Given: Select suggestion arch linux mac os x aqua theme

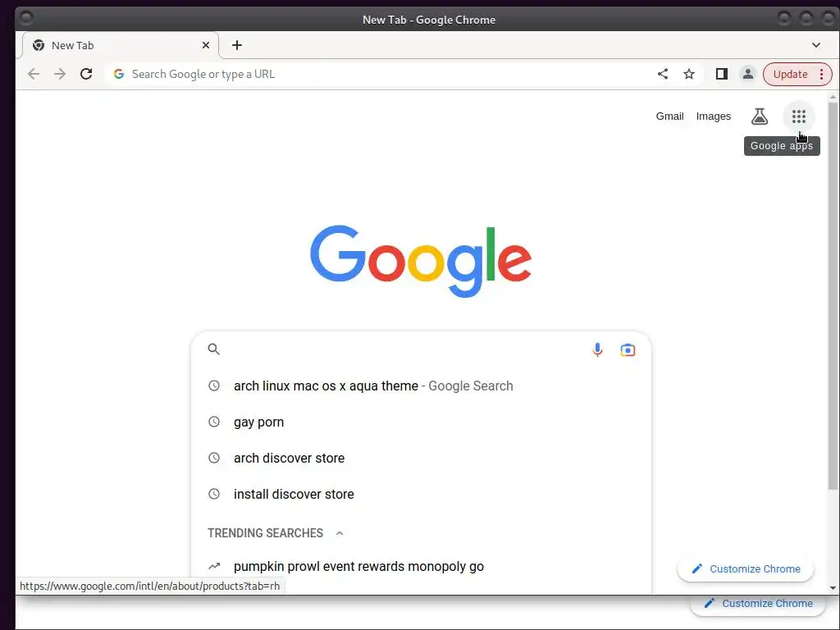Looking at the screenshot, I should pyautogui.click(x=421, y=386).
